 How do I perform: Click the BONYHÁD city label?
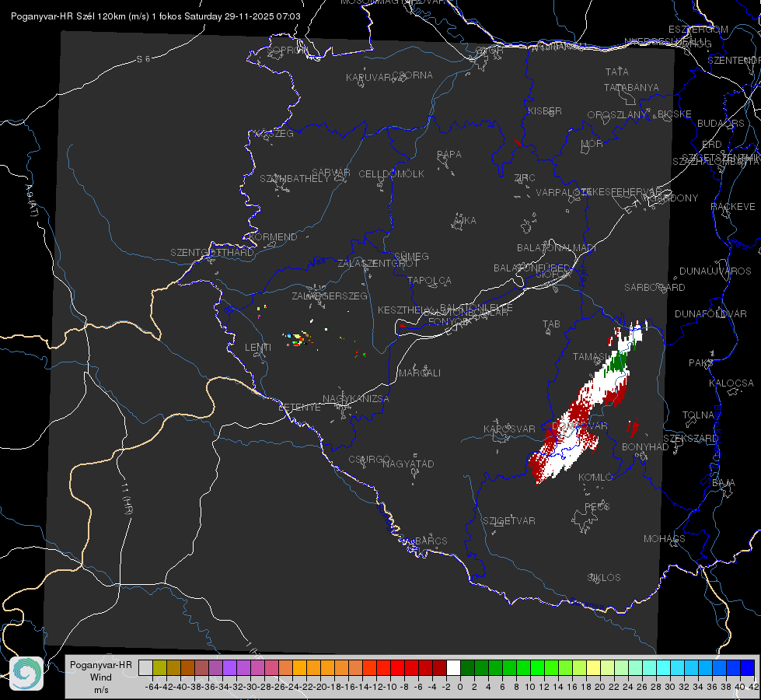point(645,446)
